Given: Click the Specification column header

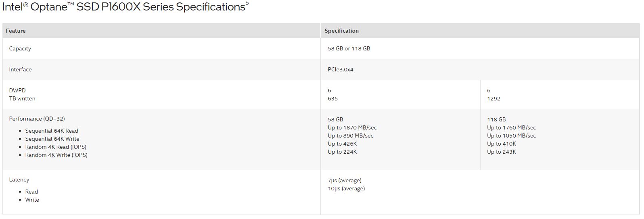Looking at the screenshot, I should click(x=341, y=31).
